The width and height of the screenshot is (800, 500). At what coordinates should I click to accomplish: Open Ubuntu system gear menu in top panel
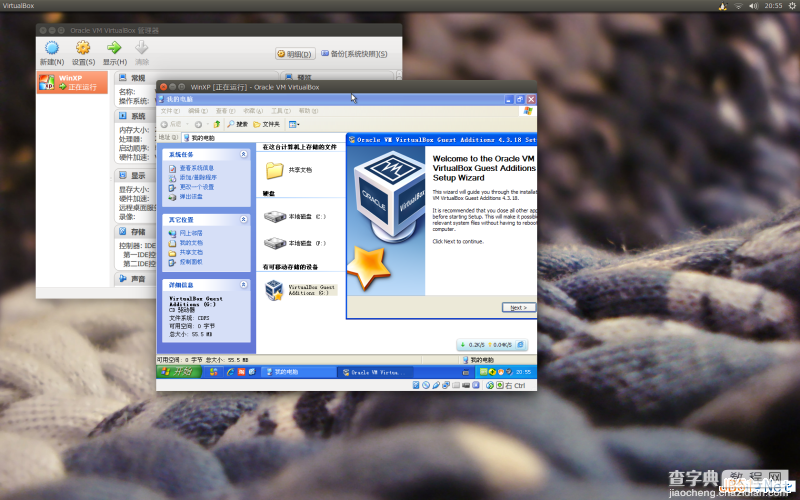792,6
